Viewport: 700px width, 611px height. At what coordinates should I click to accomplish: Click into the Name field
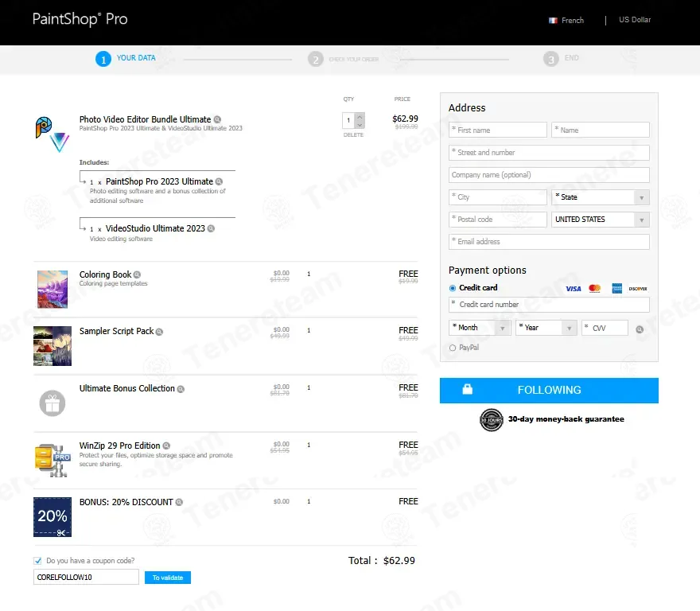601,130
